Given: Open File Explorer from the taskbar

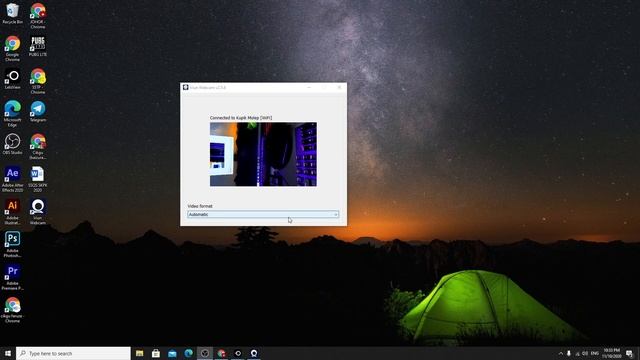Looking at the screenshot, I should [140, 353].
